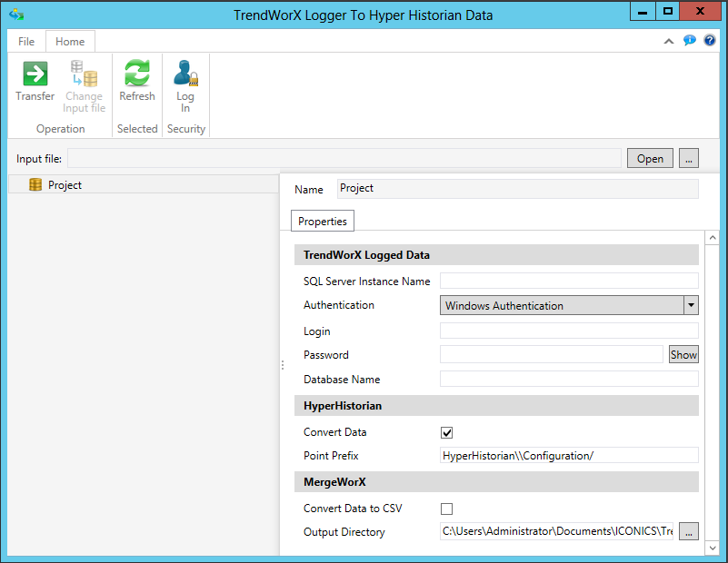
Task: Browse for an input file with the ellipsis button
Action: click(x=688, y=158)
